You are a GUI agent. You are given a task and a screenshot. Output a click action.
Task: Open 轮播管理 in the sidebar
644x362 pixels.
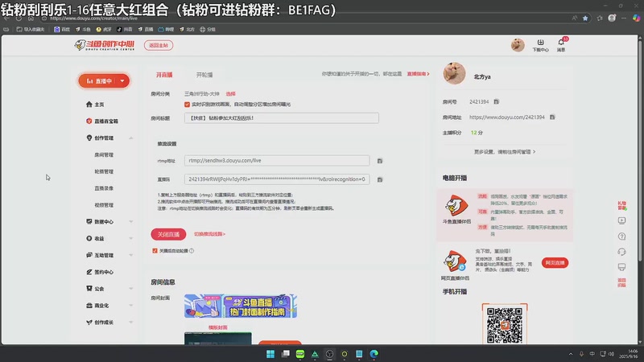pyautogui.click(x=104, y=171)
